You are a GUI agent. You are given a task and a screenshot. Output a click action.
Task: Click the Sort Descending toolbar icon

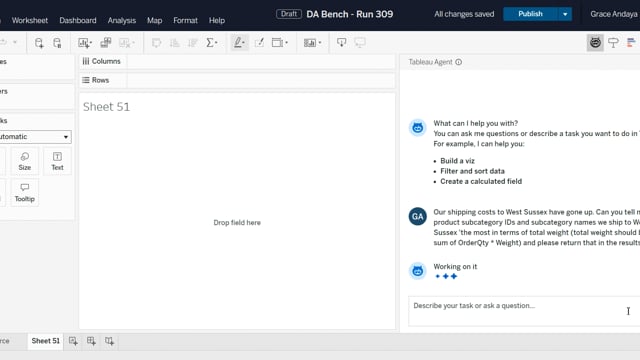(192, 43)
